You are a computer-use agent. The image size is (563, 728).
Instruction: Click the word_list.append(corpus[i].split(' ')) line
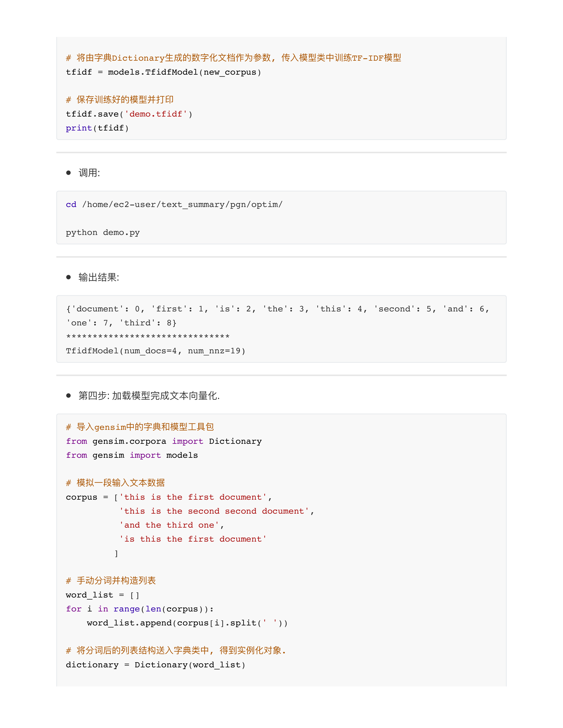click(x=187, y=623)
